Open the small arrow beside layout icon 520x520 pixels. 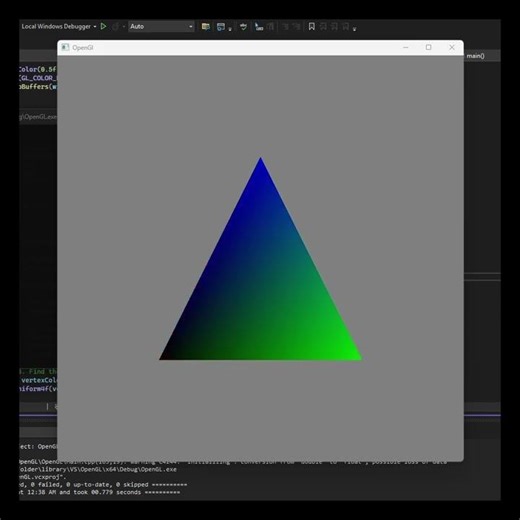pos(230,29)
